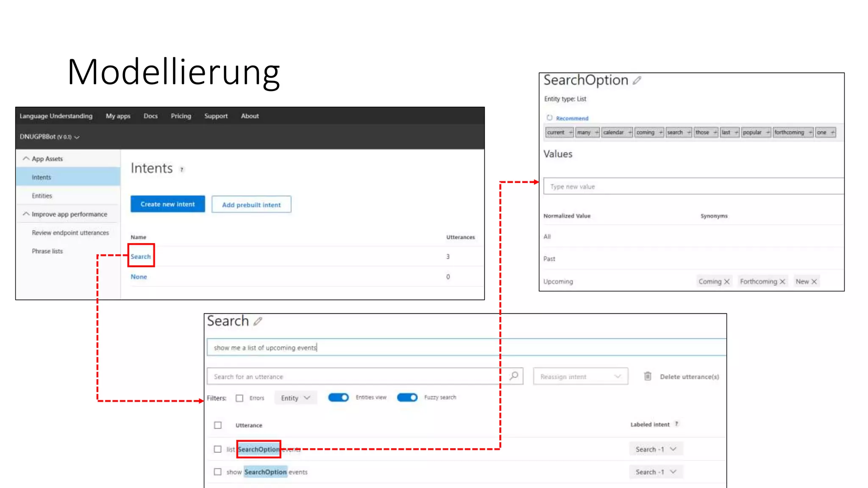Collapse the App Assets section
This screenshot has width=868, height=488.
click(26, 158)
